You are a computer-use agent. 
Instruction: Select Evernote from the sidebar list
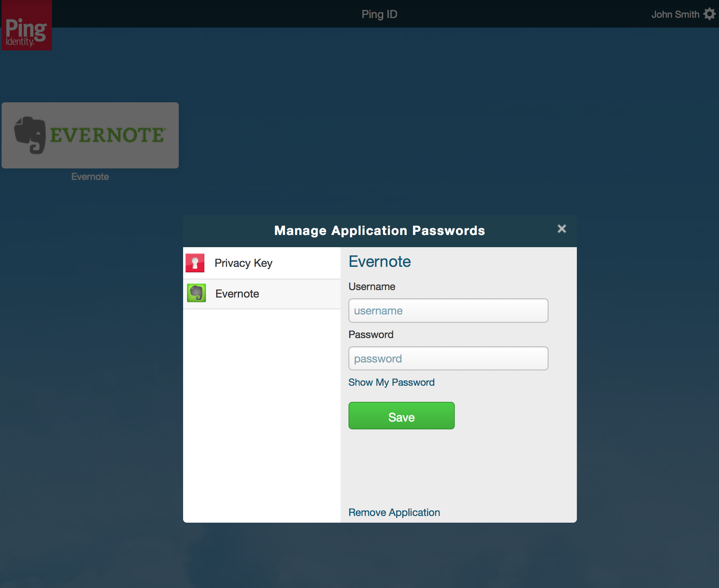pyautogui.click(x=237, y=293)
